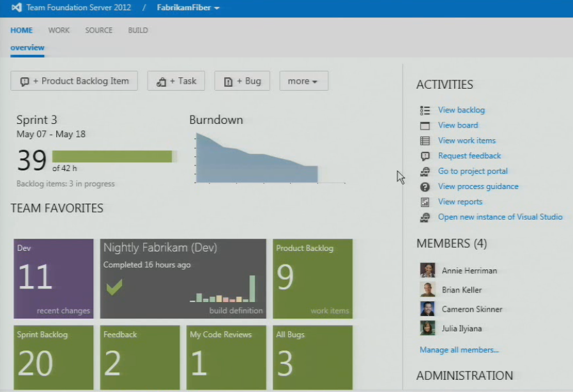Click the name Brian Keller
573x392 pixels.
(462, 290)
